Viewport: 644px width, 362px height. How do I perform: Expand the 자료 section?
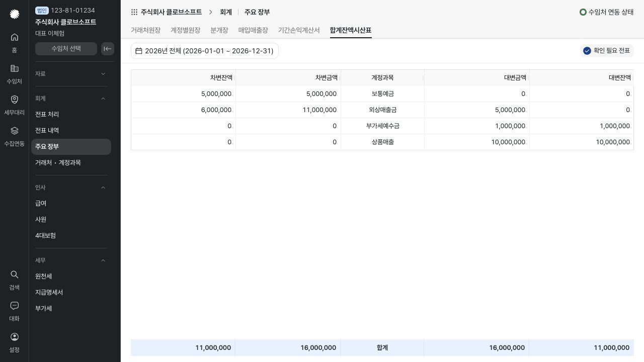[x=71, y=74]
